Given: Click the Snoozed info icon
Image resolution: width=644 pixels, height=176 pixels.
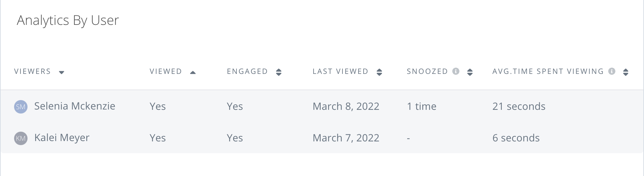Looking at the screenshot, I should click(x=455, y=71).
